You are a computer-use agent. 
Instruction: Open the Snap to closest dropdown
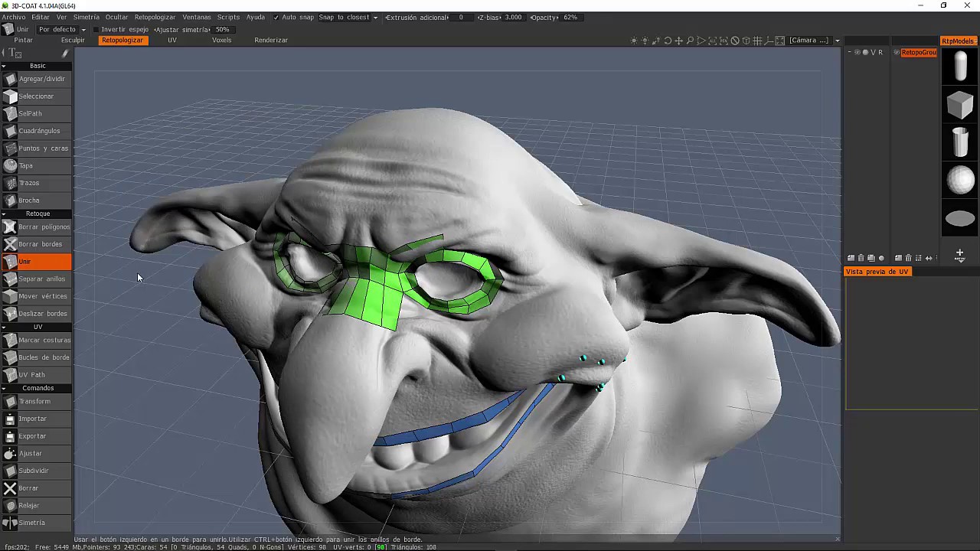click(348, 17)
